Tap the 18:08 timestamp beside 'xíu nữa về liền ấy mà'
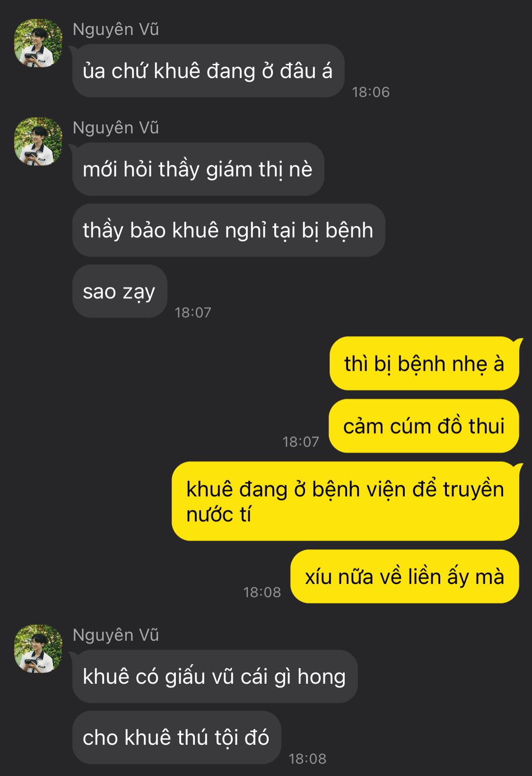532x776 pixels. pyautogui.click(x=262, y=592)
